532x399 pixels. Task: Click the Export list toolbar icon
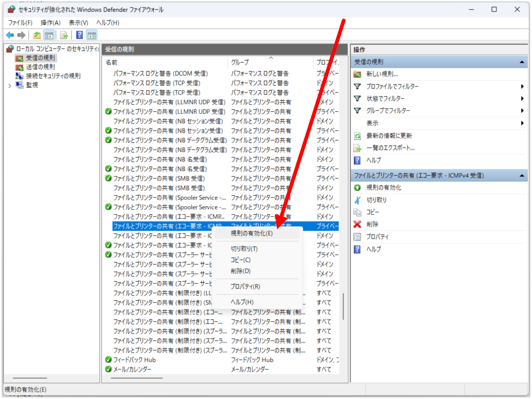(x=64, y=35)
